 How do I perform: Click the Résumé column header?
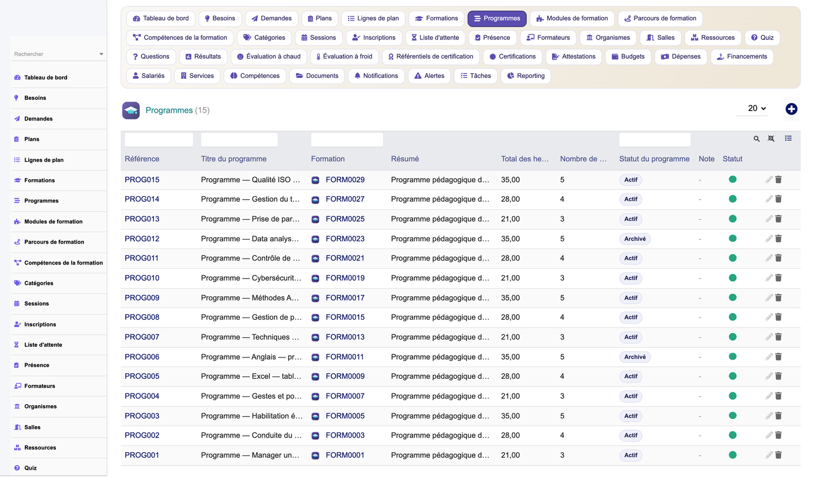[405, 159]
